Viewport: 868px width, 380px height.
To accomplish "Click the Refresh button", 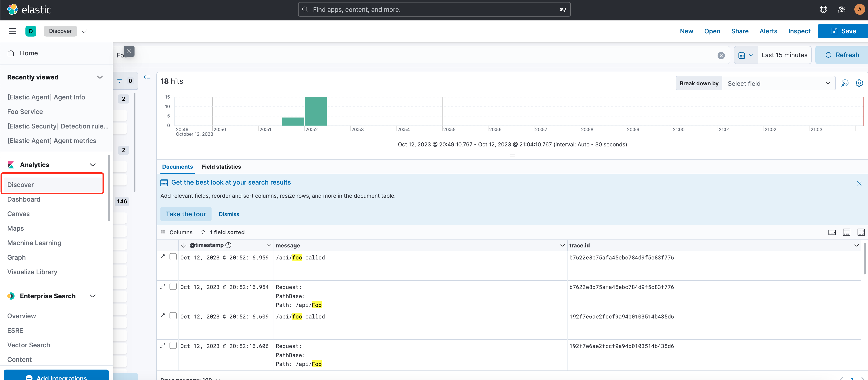I will coord(841,55).
